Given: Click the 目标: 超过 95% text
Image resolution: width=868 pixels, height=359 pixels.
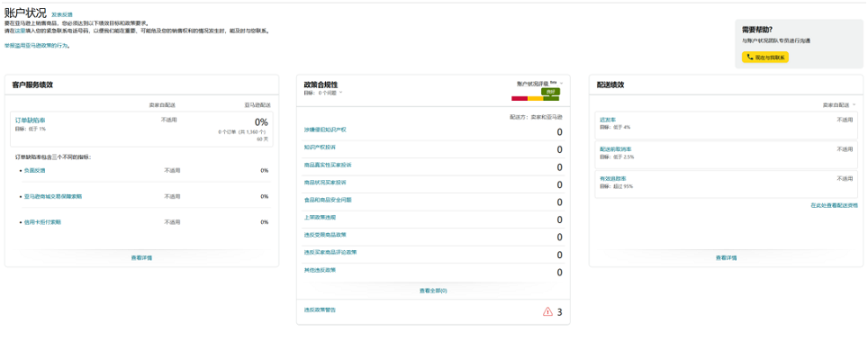Looking at the screenshot, I should 616,186.
